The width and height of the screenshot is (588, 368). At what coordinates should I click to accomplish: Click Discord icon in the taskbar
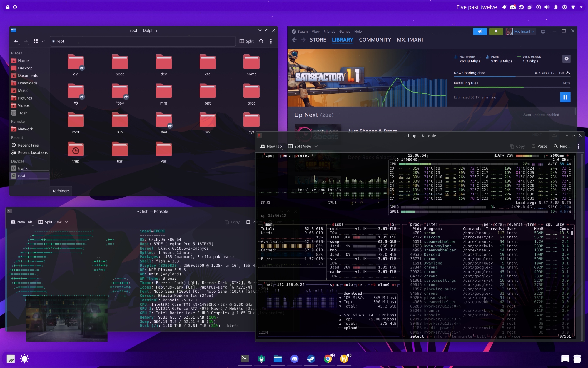point(294,359)
